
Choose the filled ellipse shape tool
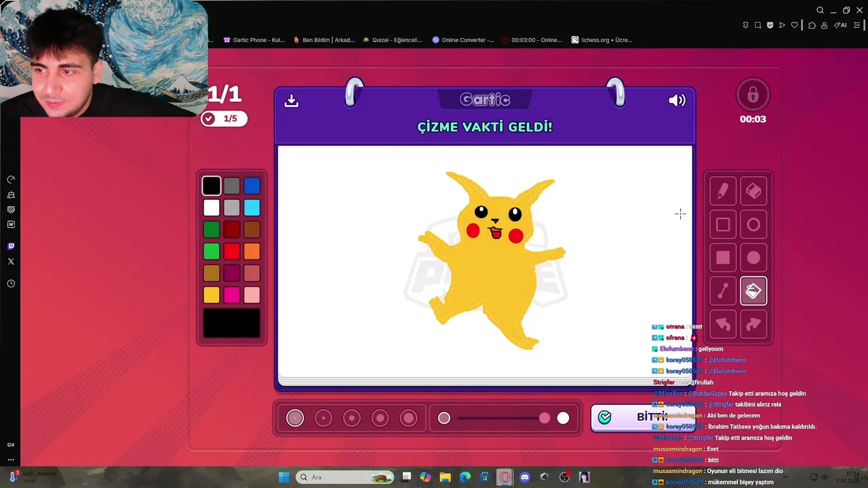tap(753, 258)
